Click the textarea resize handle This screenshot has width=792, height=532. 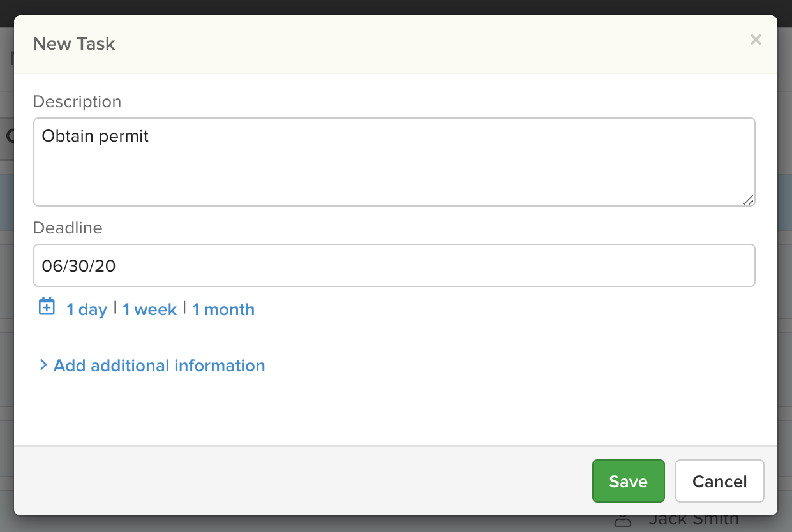click(748, 201)
